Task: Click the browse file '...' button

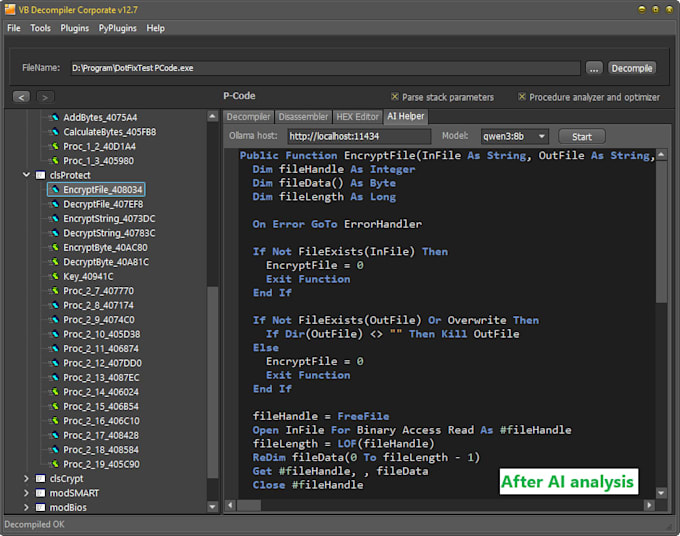Action: coord(594,68)
